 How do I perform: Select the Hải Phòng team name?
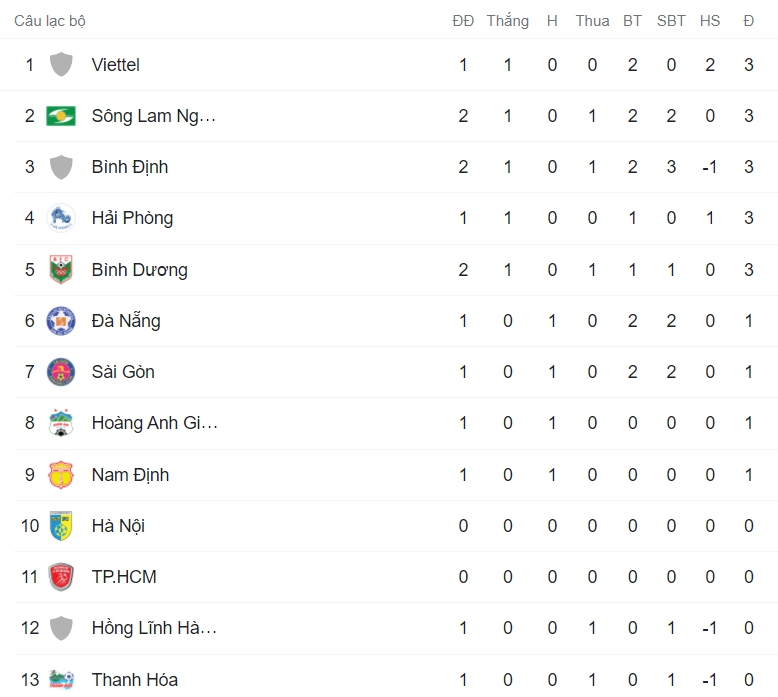132,218
